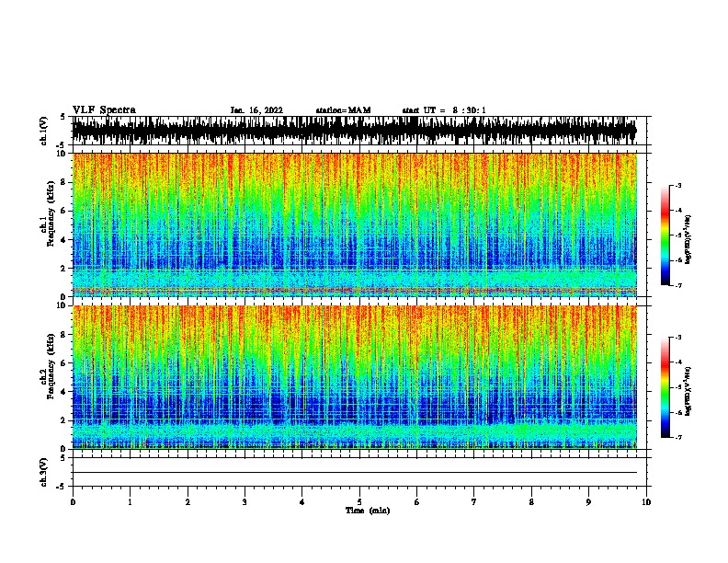Click the "station=MAM" header label
This screenshot has height=563, width=728.
[x=343, y=110]
